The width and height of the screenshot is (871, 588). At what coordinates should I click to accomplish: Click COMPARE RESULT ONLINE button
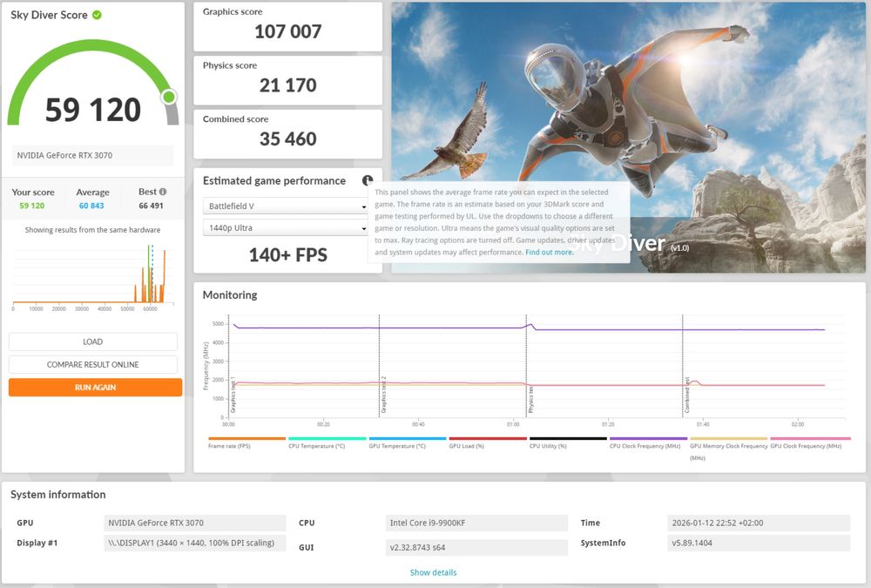pyautogui.click(x=93, y=365)
